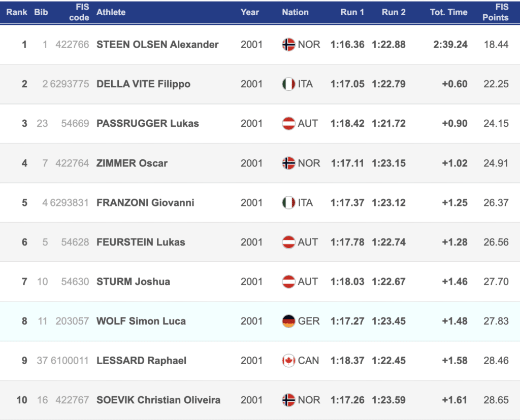Sort by FIS Points column header

495,12
